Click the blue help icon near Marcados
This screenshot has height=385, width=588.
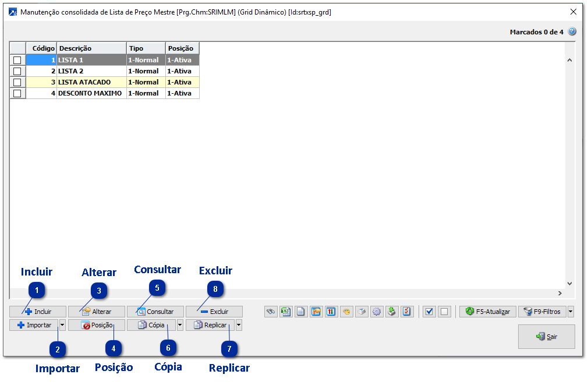572,31
